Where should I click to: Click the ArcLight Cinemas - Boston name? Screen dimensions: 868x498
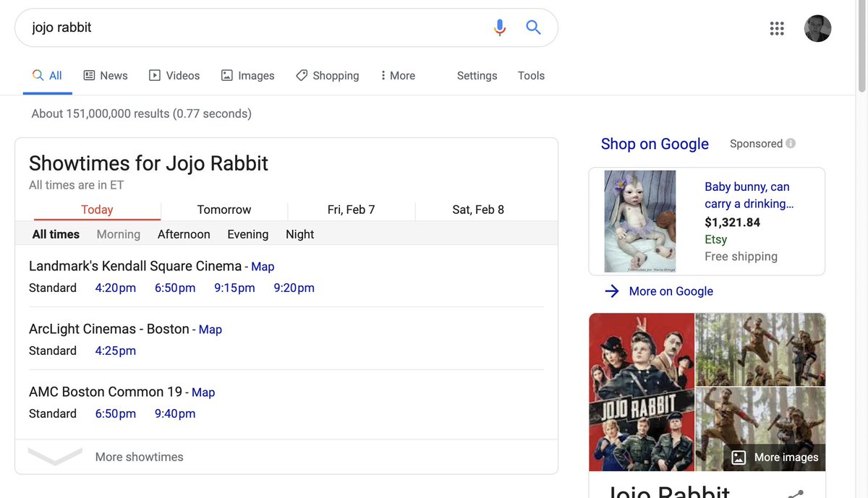109,329
